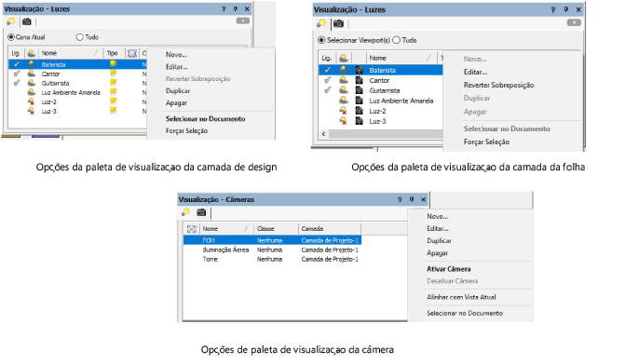The width and height of the screenshot is (639, 364).
Task: Select FOH camera row
Action: point(272,240)
